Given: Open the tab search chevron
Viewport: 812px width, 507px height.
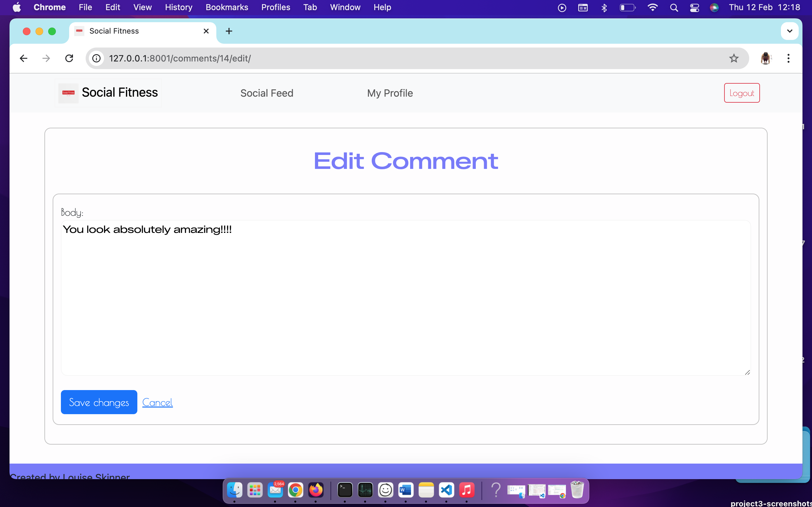Looking at the screenshot, I should [789, 31].
